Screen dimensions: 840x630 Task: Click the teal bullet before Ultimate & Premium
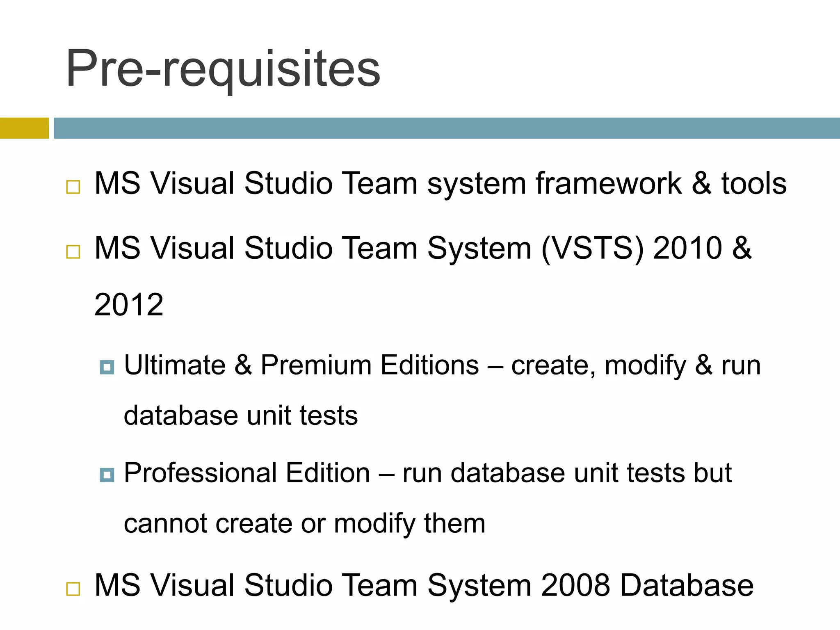(107, 367)
